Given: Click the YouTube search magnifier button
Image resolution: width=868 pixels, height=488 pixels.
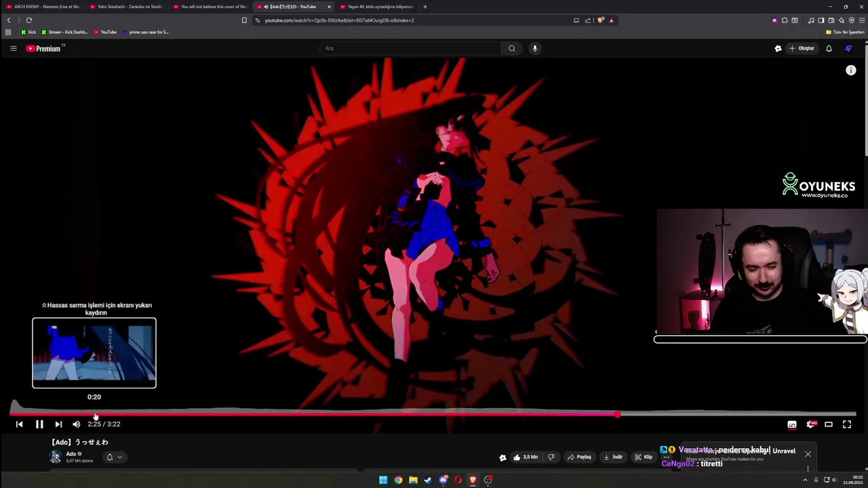Looking at the screenshot, I should 512,48.
